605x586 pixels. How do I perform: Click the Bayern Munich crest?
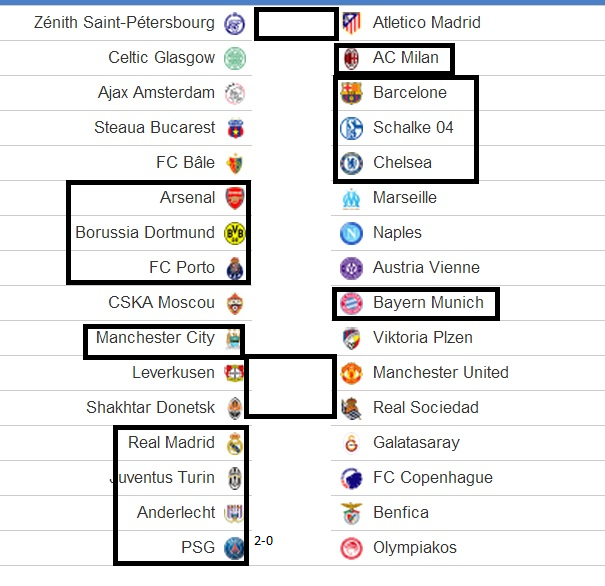[352, 303]
